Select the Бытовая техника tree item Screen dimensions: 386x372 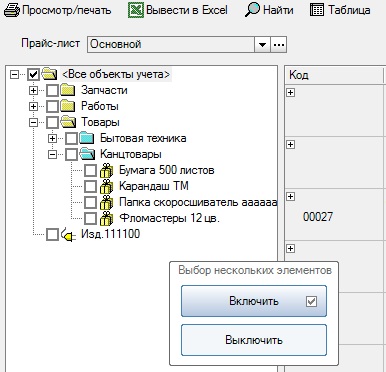tap(143, 138)
